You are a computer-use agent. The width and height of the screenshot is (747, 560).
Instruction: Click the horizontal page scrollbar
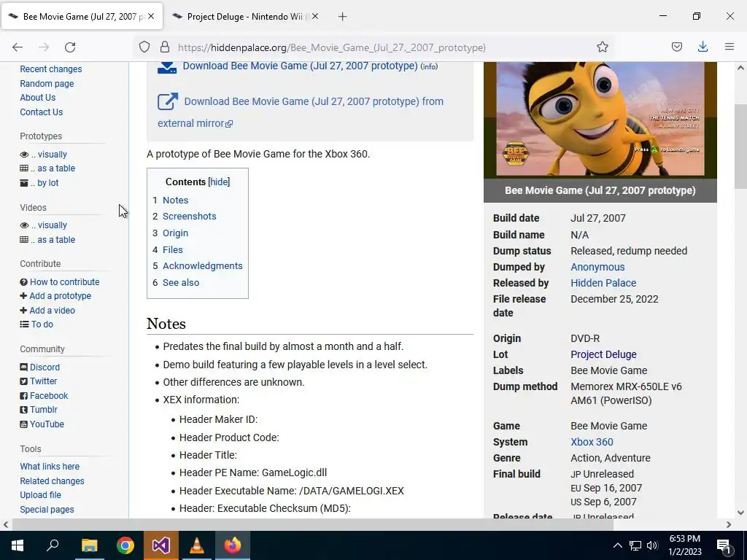tap(312, 525)
